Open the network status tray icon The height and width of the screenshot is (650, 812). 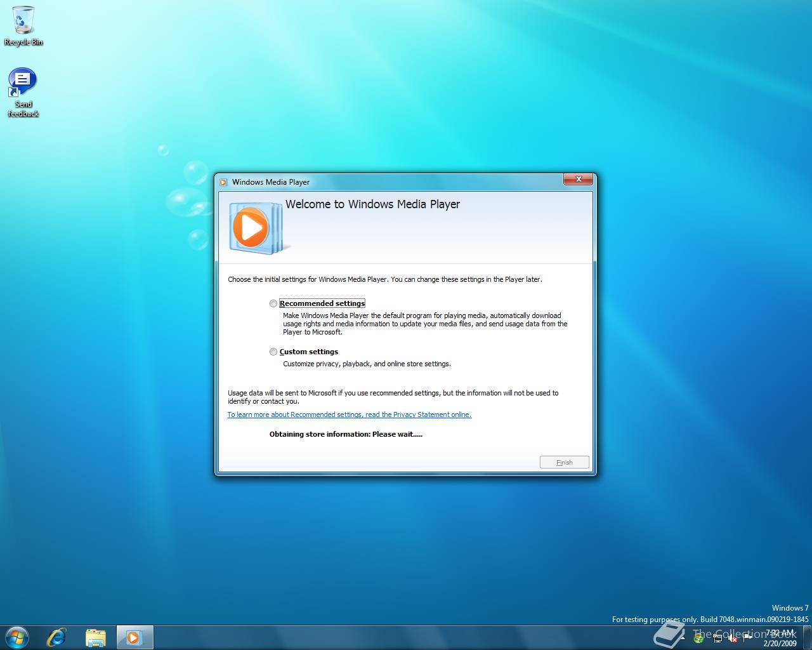coord(717,638)
